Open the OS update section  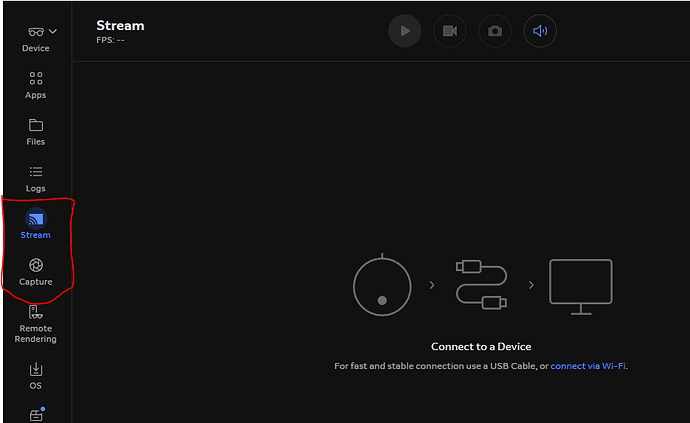click(x=36, y=376)
